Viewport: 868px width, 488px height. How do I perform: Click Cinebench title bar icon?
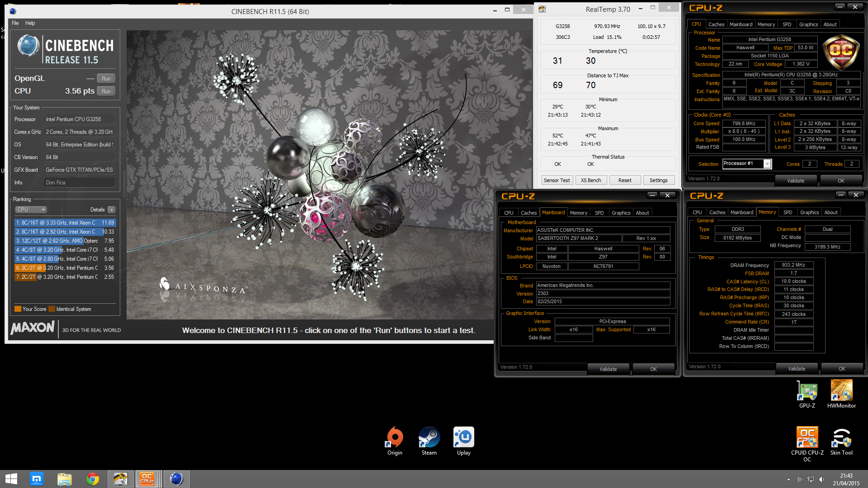point(13,11)
